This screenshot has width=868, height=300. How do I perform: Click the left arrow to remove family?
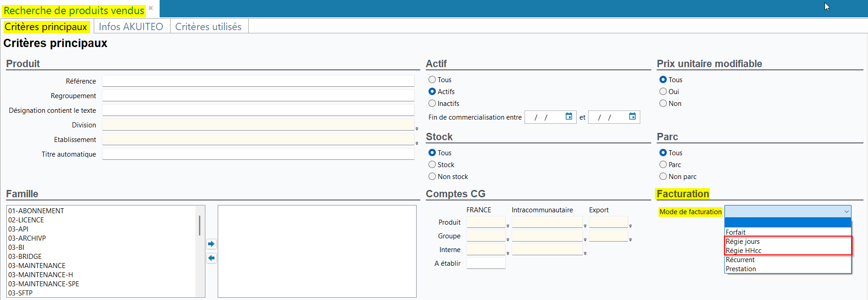[211, 258]
